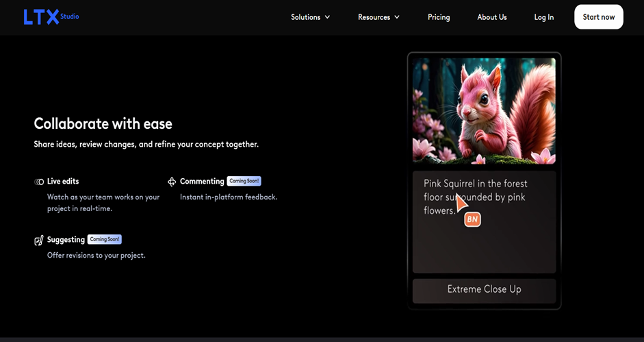Click the LTX Studio logo
The width and height of the screenshot is (644, 342).
click(x=51, y=16)
